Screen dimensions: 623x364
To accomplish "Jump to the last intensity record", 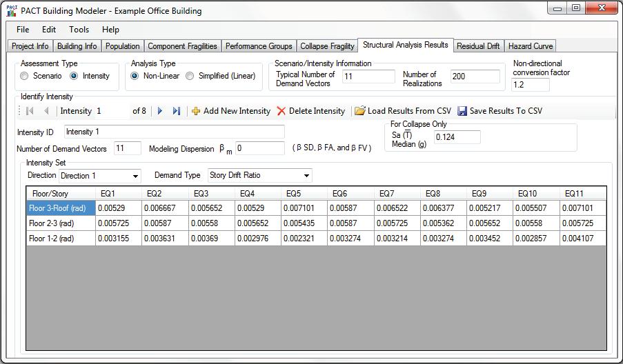I will tap(177, 111).
